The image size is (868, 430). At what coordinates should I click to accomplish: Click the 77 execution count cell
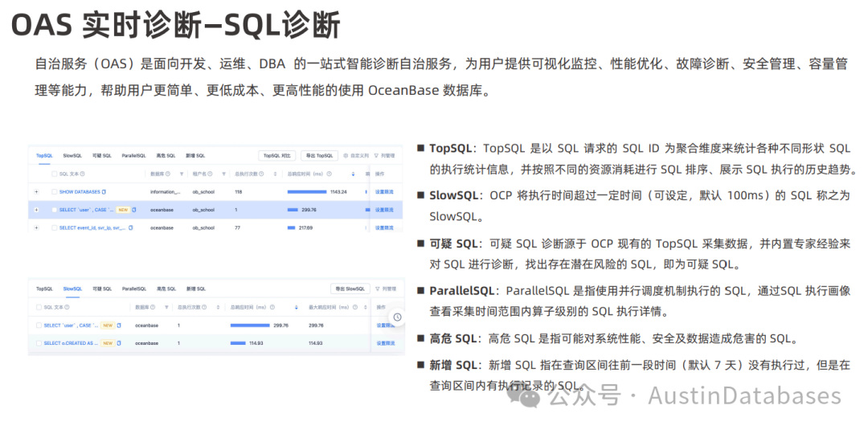click(237, 228)
